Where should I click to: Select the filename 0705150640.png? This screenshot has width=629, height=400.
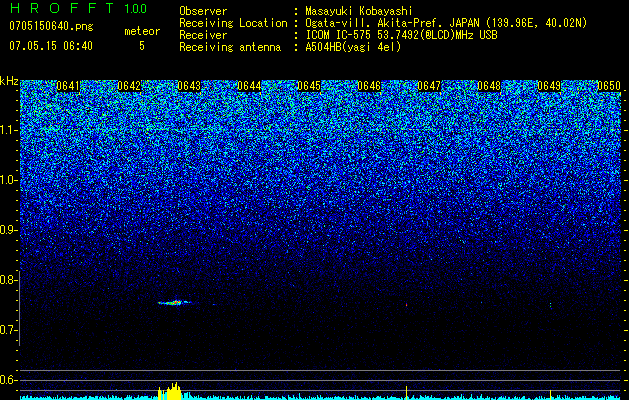(x=51, y=27)
